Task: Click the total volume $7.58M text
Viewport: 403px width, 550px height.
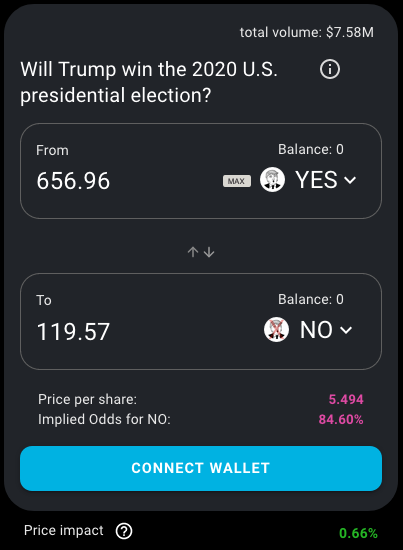Action: 307,33
